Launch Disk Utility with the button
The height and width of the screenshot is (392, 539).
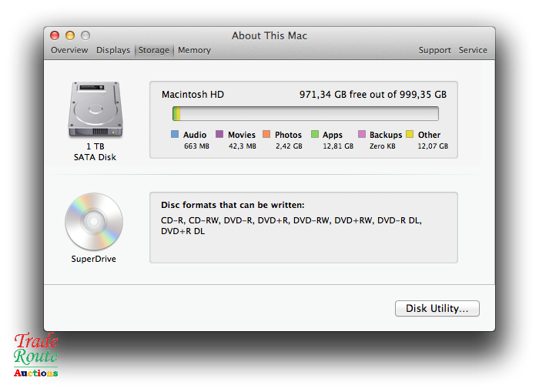pos(437,309)
